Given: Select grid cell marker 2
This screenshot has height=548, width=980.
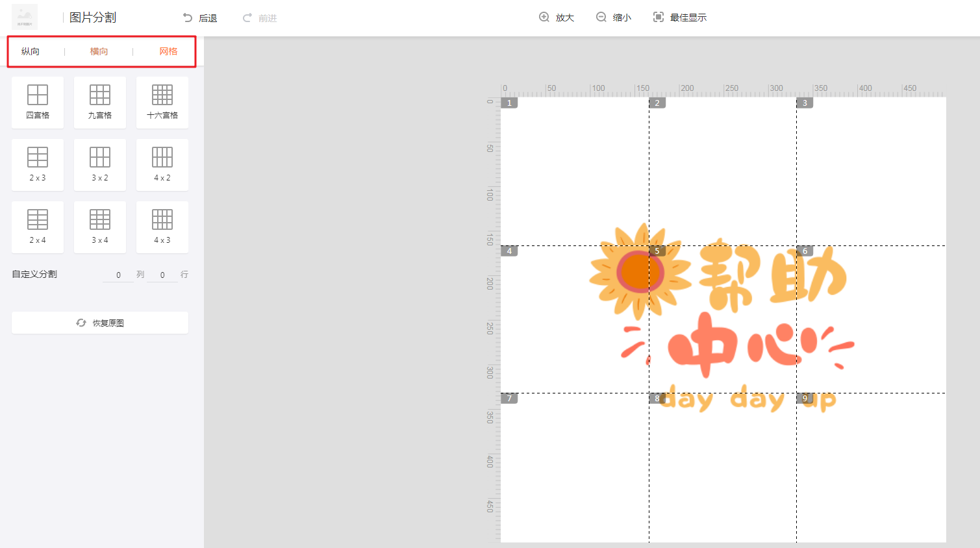Looking at the screenshot, I should [657, 103].
